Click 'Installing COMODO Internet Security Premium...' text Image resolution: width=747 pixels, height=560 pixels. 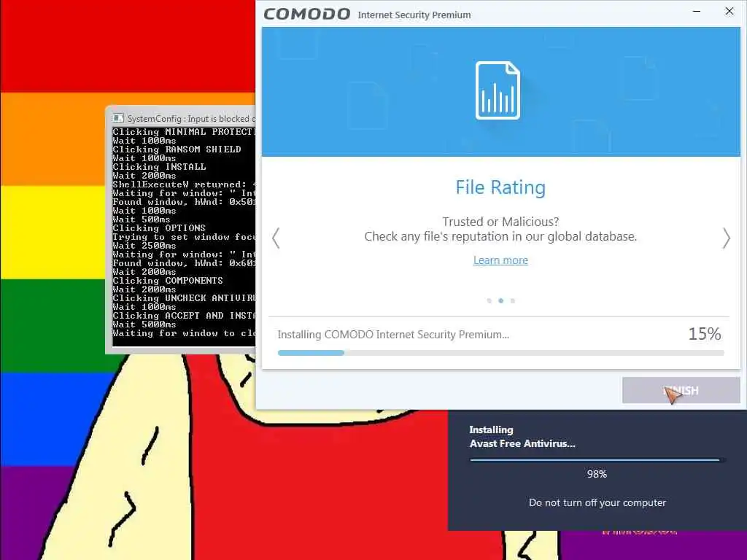point(393,335)
